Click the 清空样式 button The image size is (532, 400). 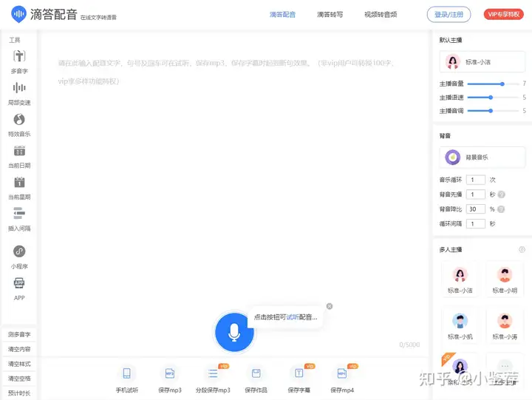pos(19,364)
